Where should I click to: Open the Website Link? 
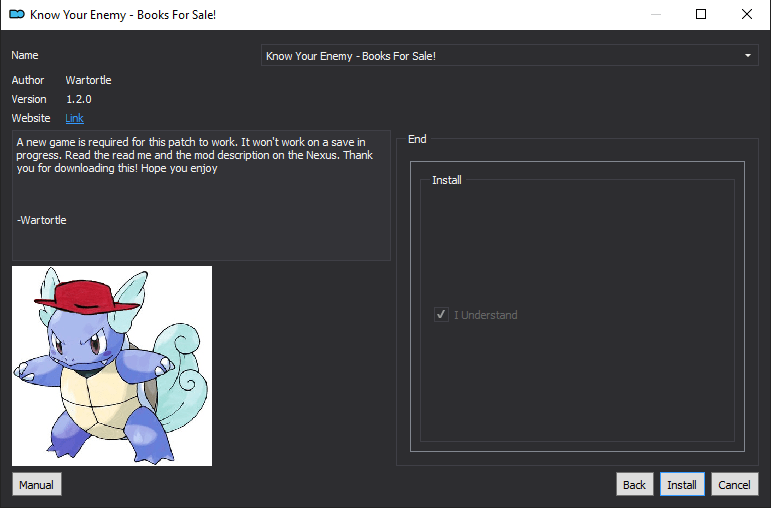click(74, 118)
